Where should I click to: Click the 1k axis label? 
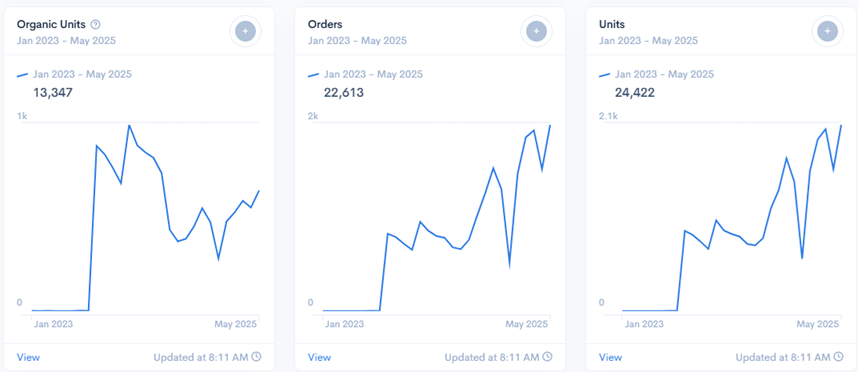pyautogui.click(x=22, y=116)
